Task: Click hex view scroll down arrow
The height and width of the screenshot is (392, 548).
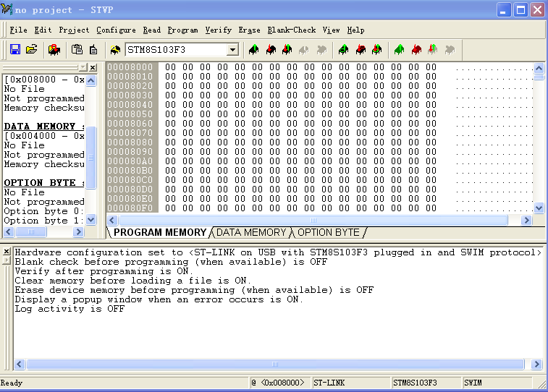Action: tap(539, 208)
